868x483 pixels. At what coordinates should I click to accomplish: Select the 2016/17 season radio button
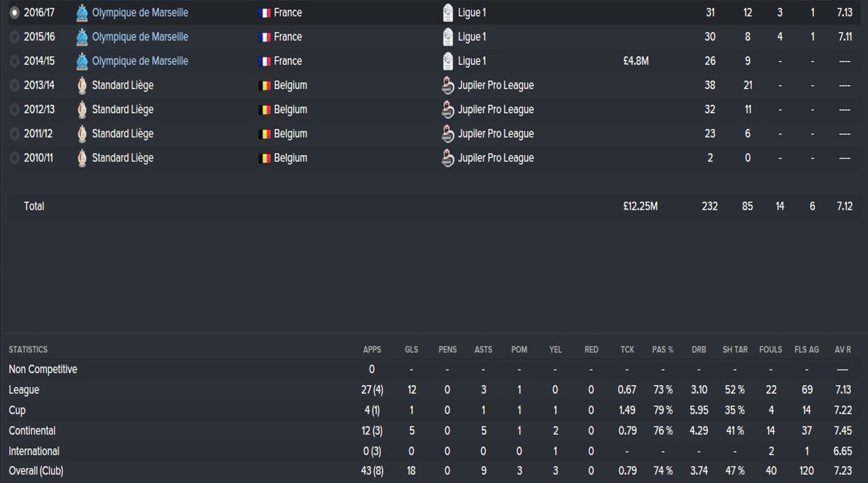coord(15,13)
